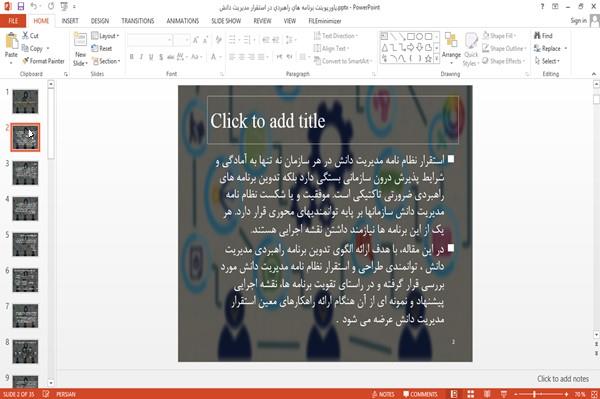Click Convert to SmartArt button
This screenshot has width=600, height=399.
click(x=342, y=61)
